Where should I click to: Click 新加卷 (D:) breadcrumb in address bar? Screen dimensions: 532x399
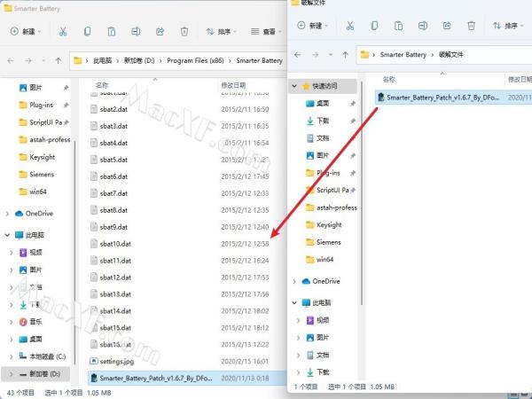pos(139,60)
